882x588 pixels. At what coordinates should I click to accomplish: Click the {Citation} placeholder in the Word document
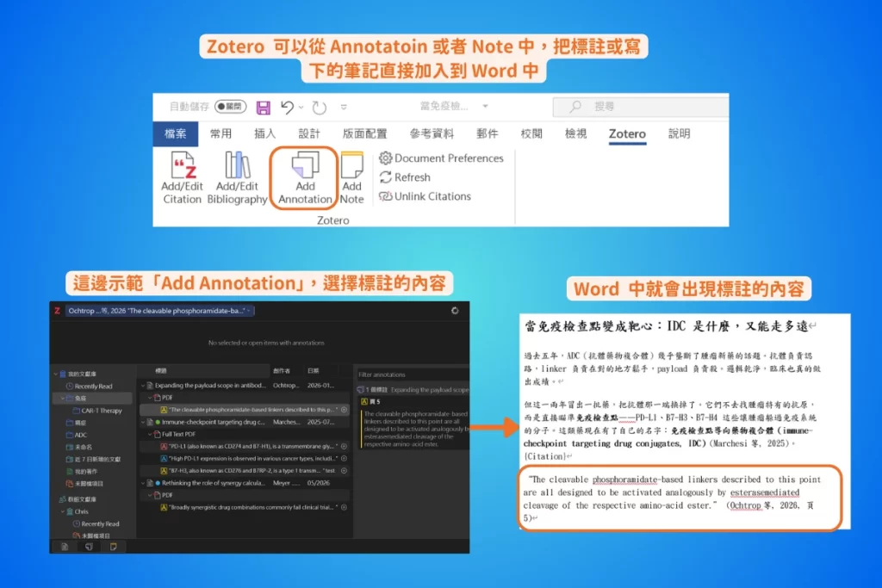pyautogui.click(x=544, y=456)
